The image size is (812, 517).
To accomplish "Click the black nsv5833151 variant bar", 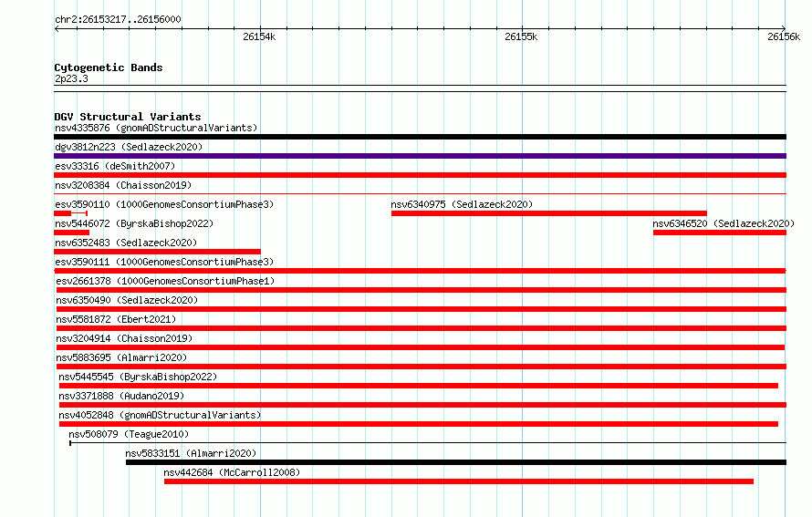I will click(x=456, y=462).
